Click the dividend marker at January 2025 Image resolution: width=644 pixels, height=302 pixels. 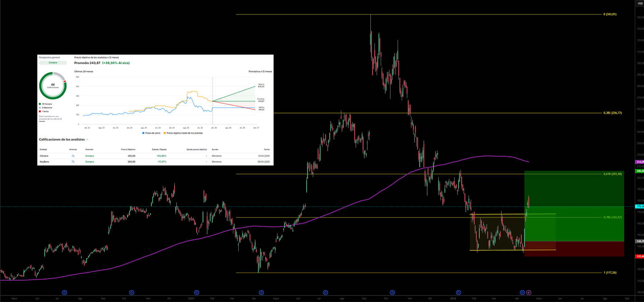(x=196, y=293)
